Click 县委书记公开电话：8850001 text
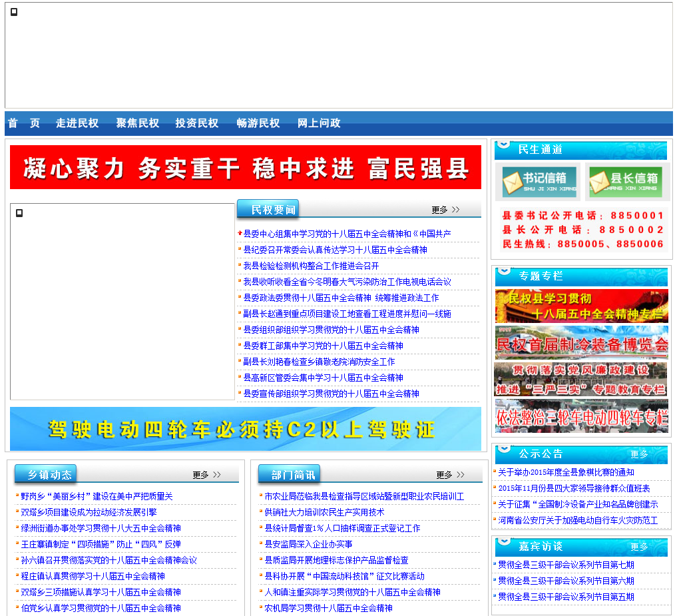The width and height of the screenshot is (677, 616). point(583,216)
